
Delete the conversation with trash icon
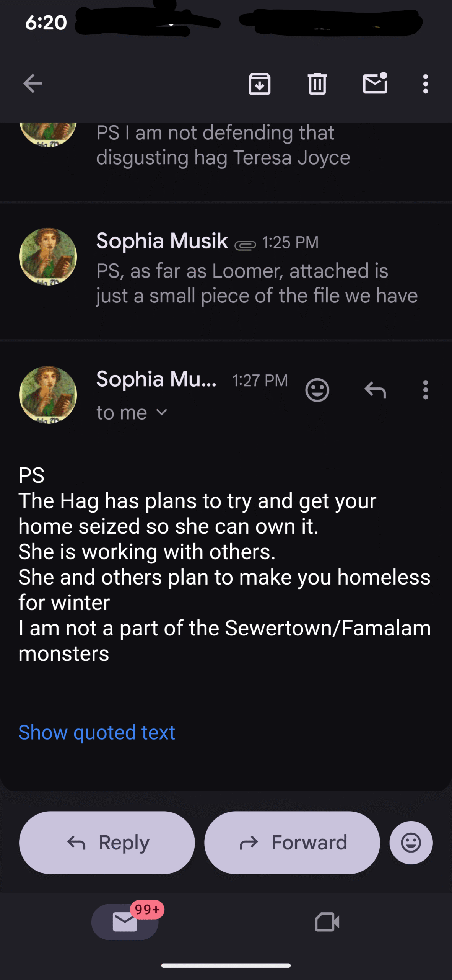tap(317, 83)
